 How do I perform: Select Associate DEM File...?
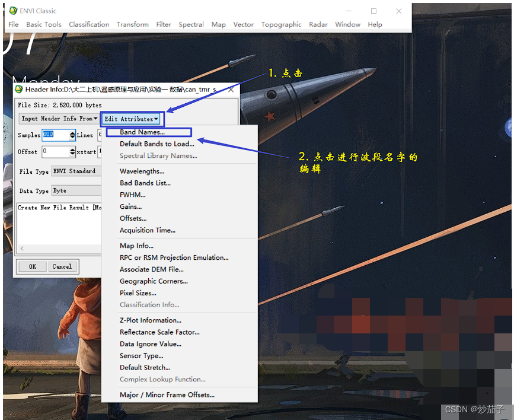pos(151,269)
